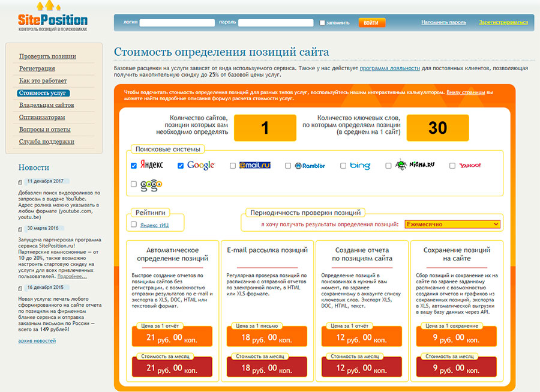Click the Новости heading
Viewport: 540px width, 392px height.
pos(34,167)
